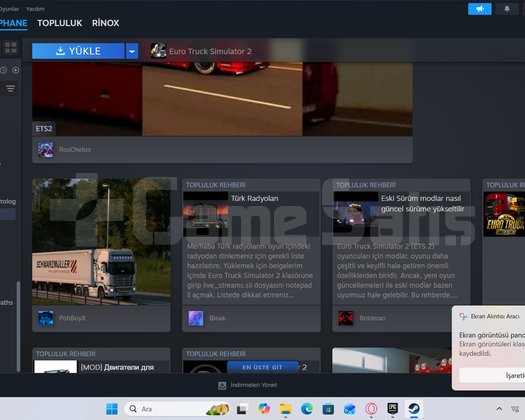Open the large red truck ETS2 screenshot
525x420 pixels.
(222, 99)
